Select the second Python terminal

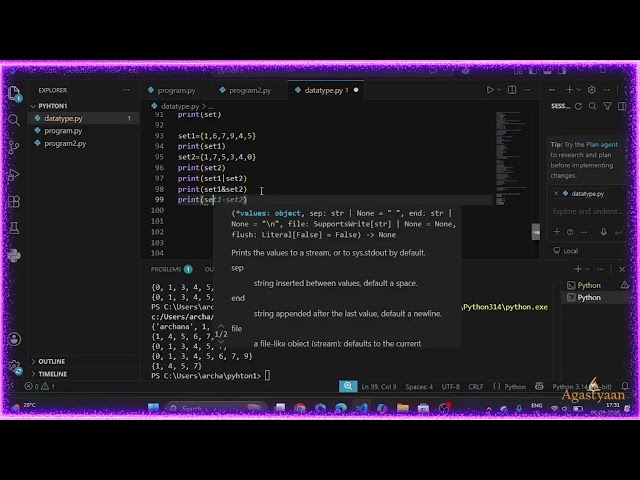(x=589, y=298)
